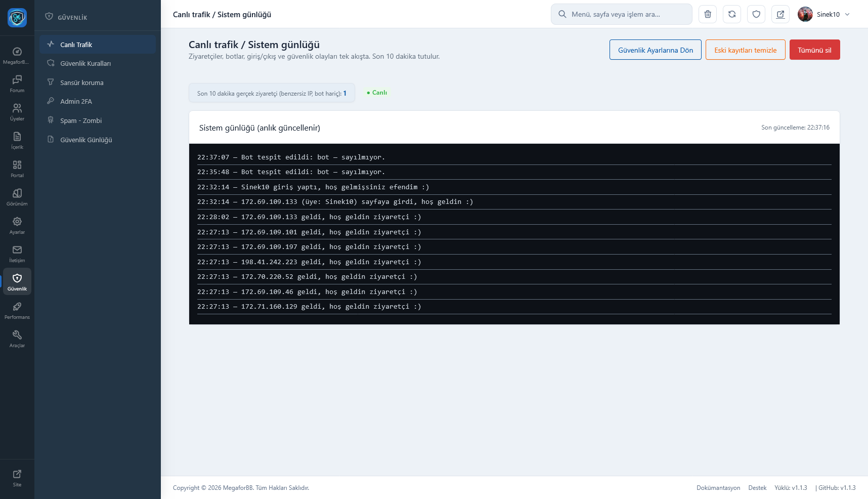Click the refresh icon in header

coord(732,14)
